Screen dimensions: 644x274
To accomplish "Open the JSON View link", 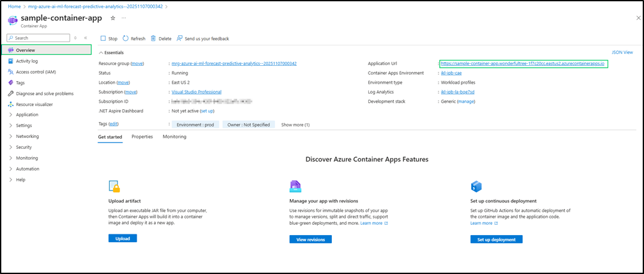I will (622, 52).
